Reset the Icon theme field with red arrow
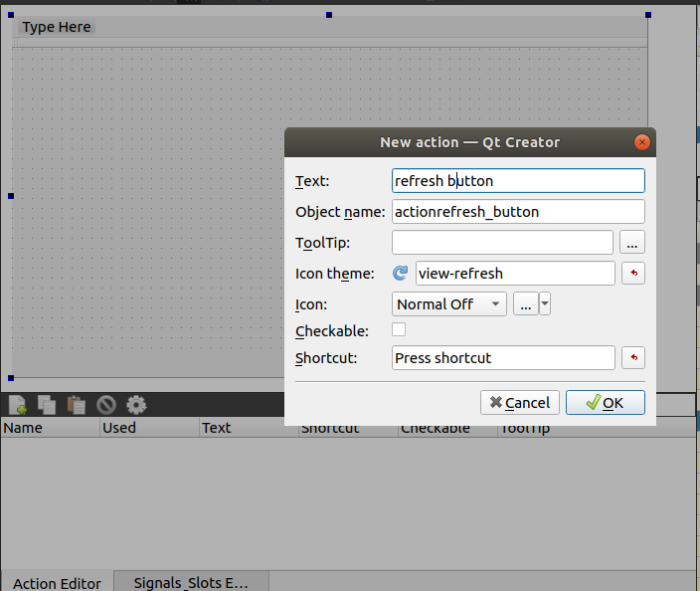 pos(633,273)
